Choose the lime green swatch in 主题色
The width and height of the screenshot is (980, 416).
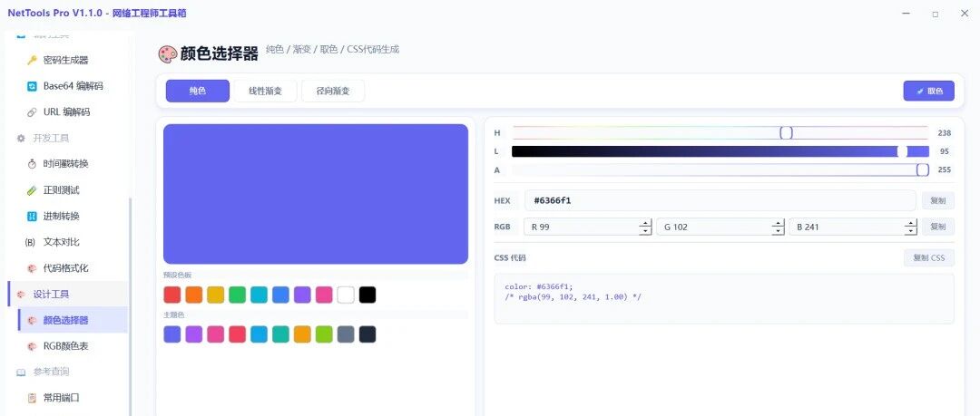click(x=324, y=334)
